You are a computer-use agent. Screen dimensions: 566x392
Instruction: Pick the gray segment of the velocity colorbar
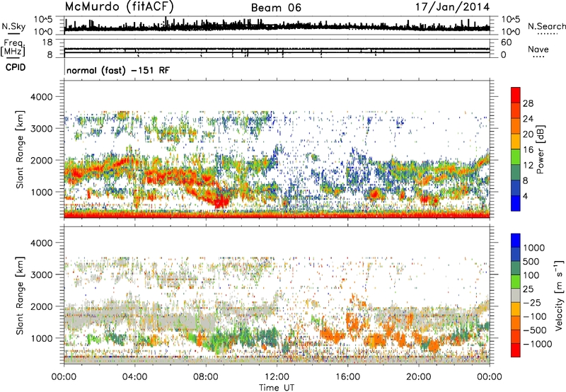516,295
